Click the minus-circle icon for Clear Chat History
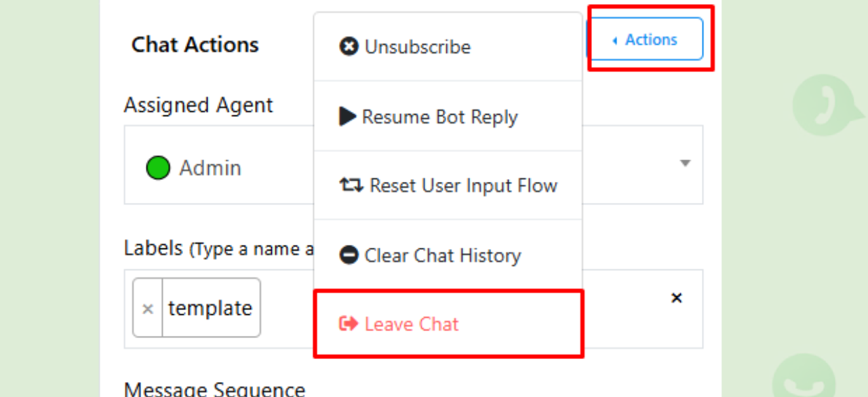 tap(349, 255)
